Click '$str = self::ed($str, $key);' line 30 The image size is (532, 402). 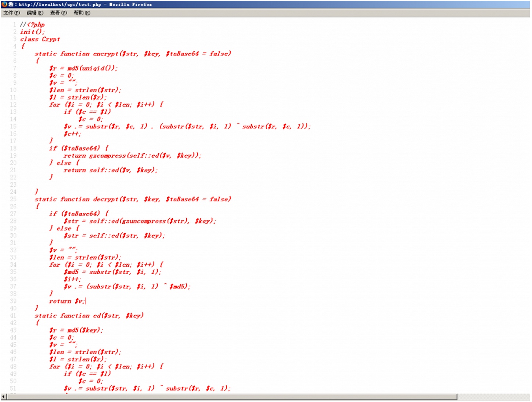coord(115,236)
